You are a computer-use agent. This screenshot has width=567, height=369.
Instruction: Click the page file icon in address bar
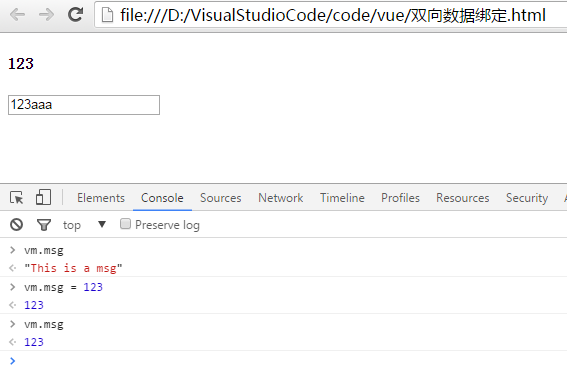[x=107, y=15]
